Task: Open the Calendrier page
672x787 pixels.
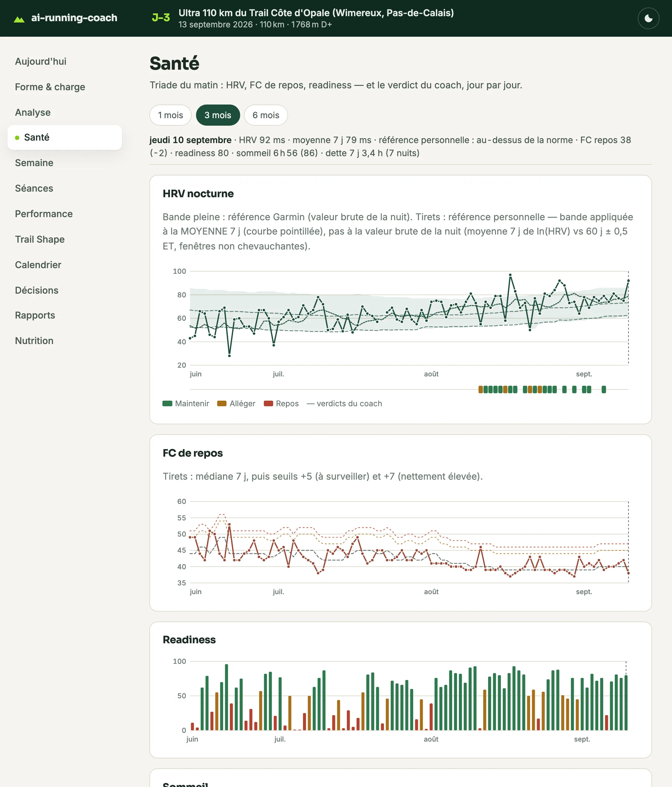Action: [38, 265]
